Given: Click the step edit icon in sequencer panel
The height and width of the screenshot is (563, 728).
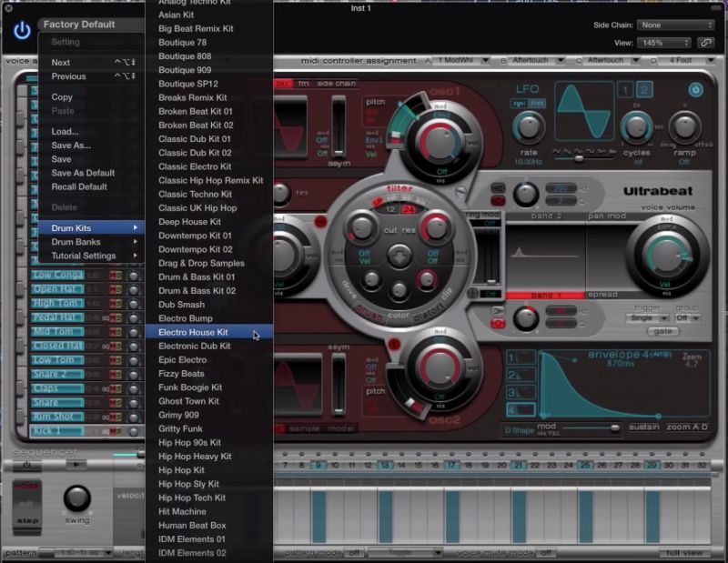Looking at the screenshot, I should click(27, 519).
